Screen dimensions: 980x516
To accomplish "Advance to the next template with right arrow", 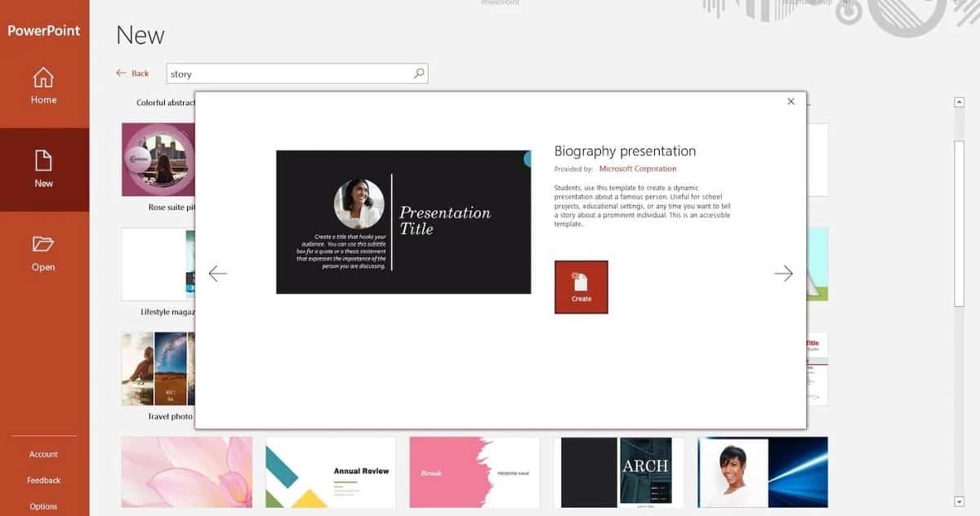I will click(x=783, y=274).
